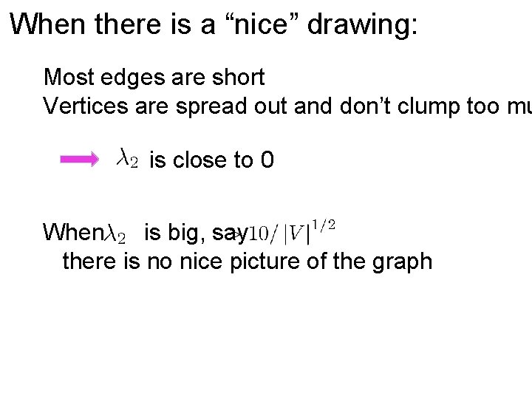Image resolution: width=532 pixels, height=399 pixels.
Task: Click 'there is no nice picture' line
Action: coord(248,262)
